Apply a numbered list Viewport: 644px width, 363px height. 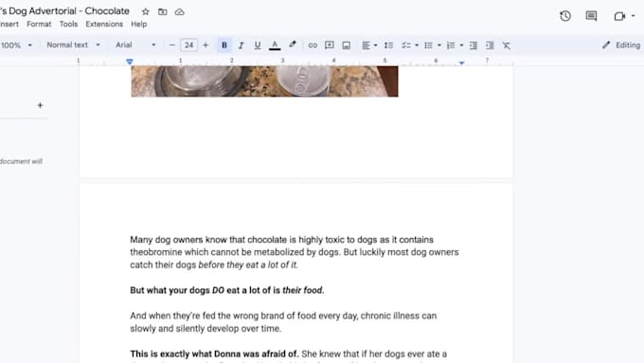point(451,45)
